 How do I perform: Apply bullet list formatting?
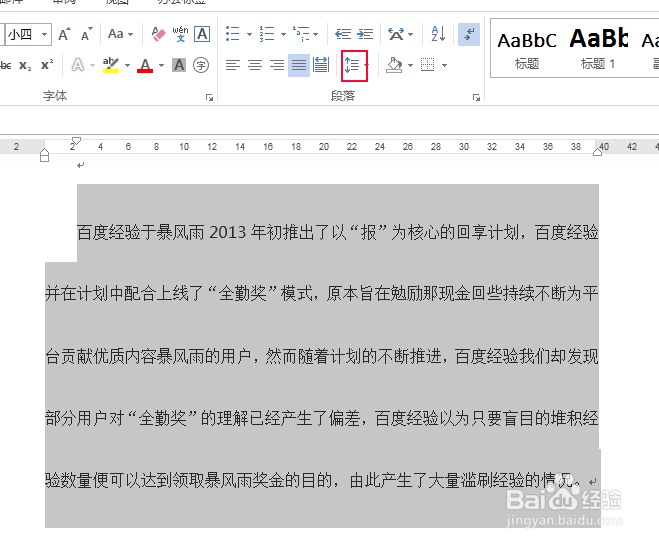tap(233, 34)
